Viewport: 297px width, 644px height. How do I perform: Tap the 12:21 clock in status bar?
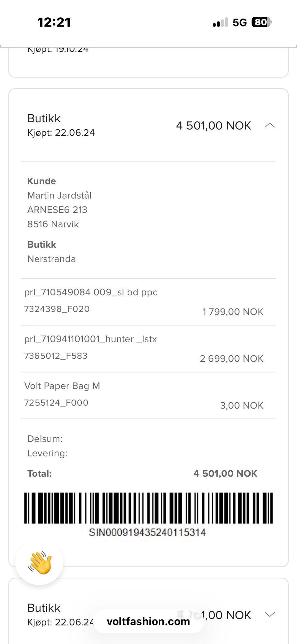[x=54, y=22]
